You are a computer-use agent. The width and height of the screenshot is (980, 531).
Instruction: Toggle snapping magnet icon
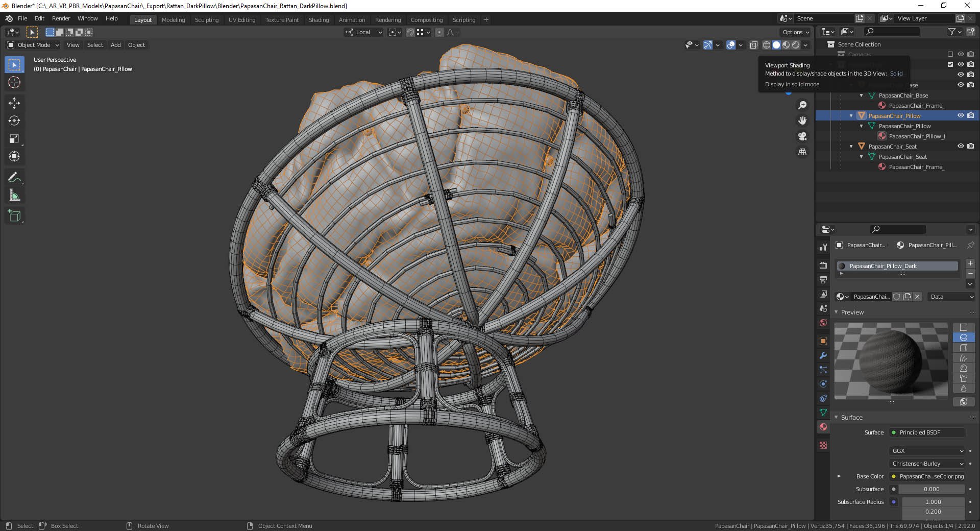(410, 32)
